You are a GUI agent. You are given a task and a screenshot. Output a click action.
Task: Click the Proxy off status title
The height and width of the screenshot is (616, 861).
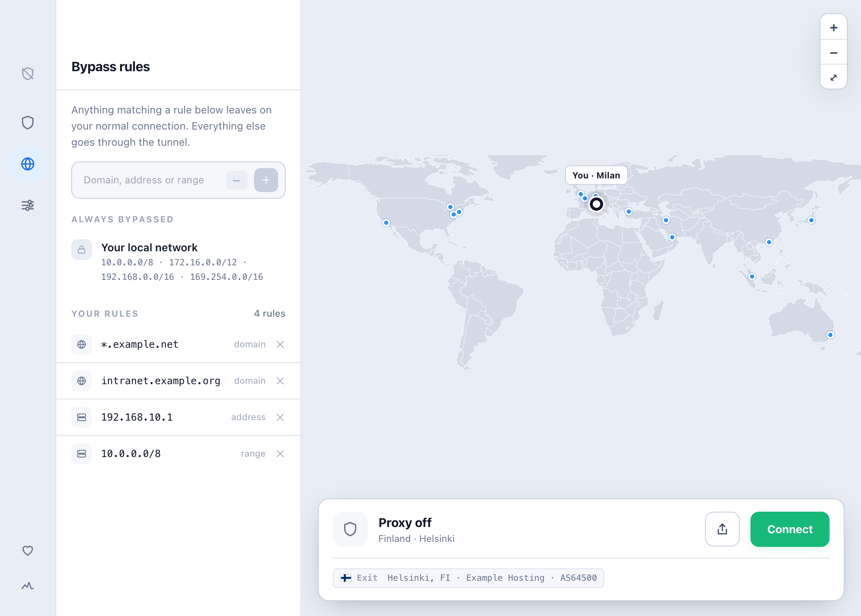(405, 522)
